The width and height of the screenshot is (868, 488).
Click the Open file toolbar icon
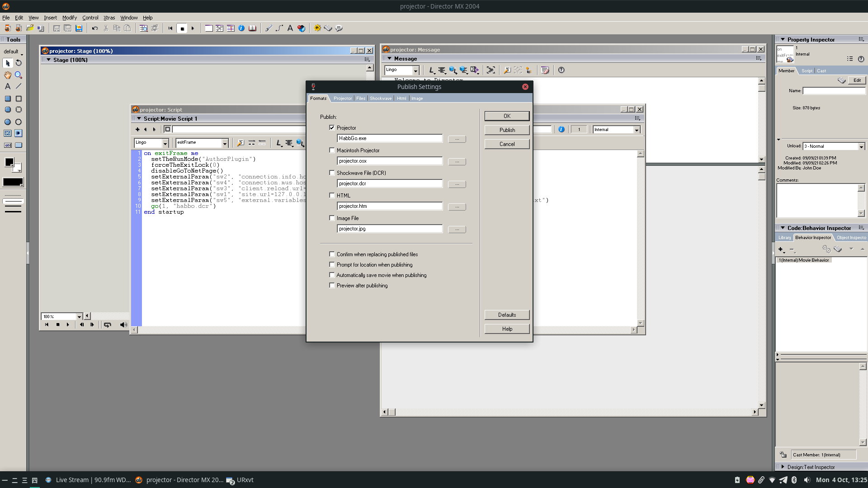pos(29,28)
